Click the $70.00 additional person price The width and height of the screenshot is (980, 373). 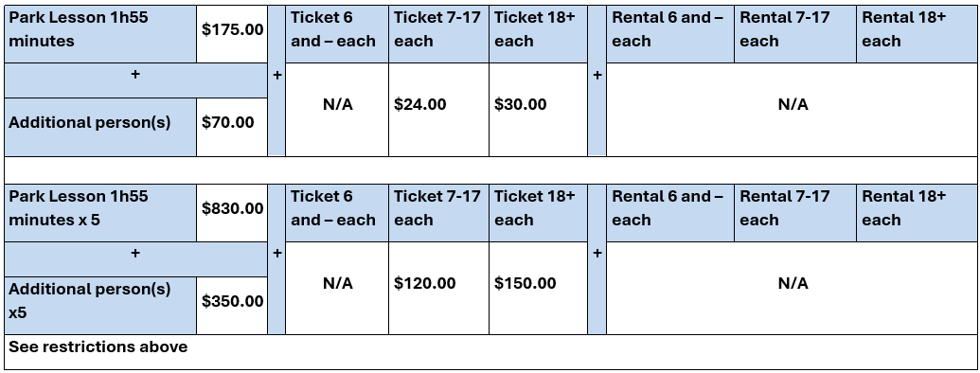pyautogui.click(x=232, y=122)
